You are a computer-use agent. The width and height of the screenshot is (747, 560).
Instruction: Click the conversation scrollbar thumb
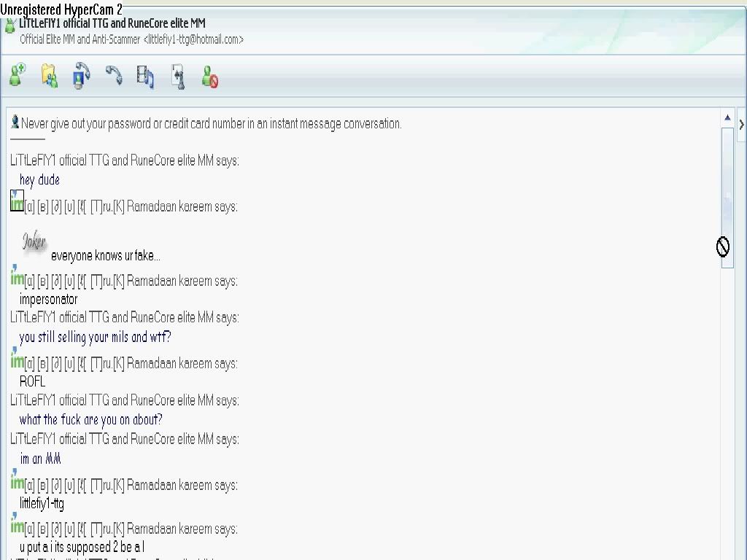click(727, 197)
